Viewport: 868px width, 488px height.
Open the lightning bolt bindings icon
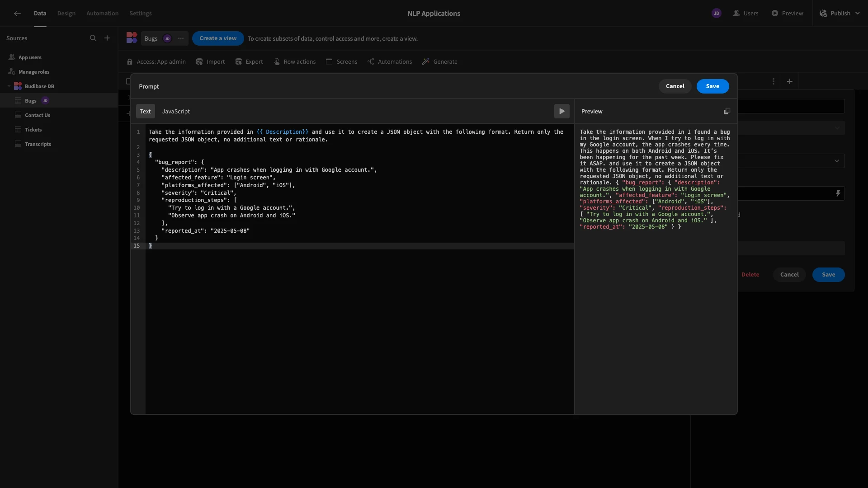pyautogui.click(x=838, y=193)
